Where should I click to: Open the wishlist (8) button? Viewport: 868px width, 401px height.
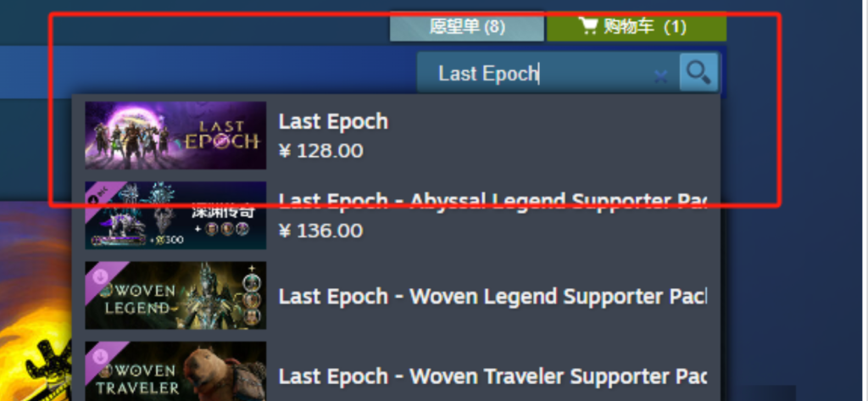467,26
